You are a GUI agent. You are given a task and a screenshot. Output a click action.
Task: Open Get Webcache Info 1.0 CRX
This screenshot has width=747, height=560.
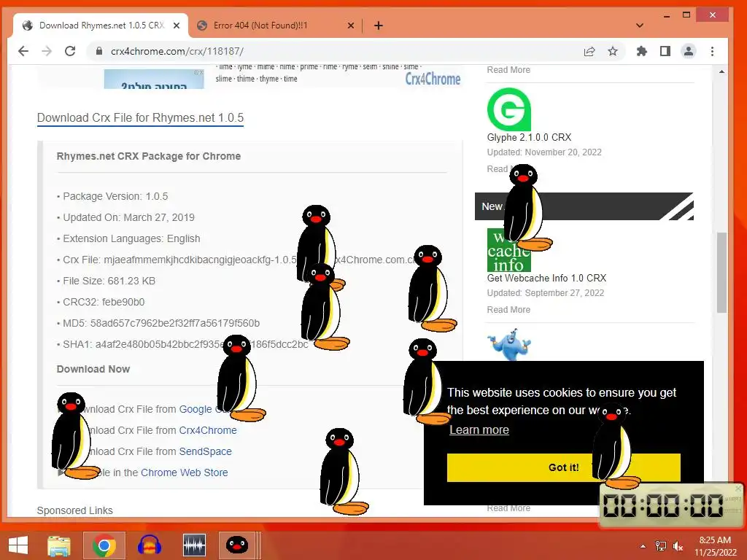(x=546, y=278)
